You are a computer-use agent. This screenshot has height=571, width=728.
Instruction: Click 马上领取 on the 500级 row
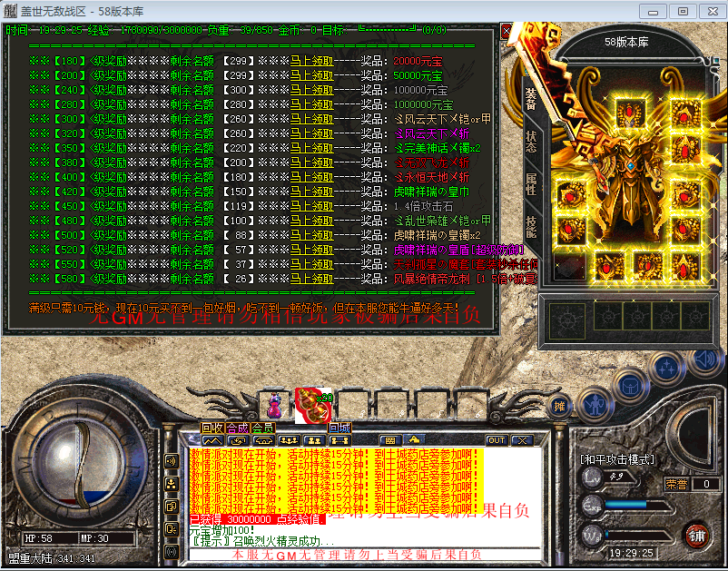click(x=312, y=235)
